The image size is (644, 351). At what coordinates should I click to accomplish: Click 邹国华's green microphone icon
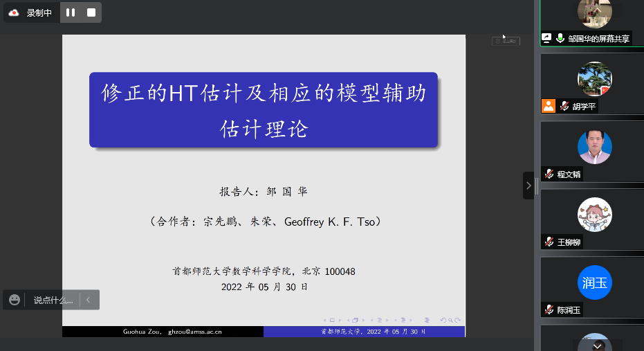pos(560,39)
